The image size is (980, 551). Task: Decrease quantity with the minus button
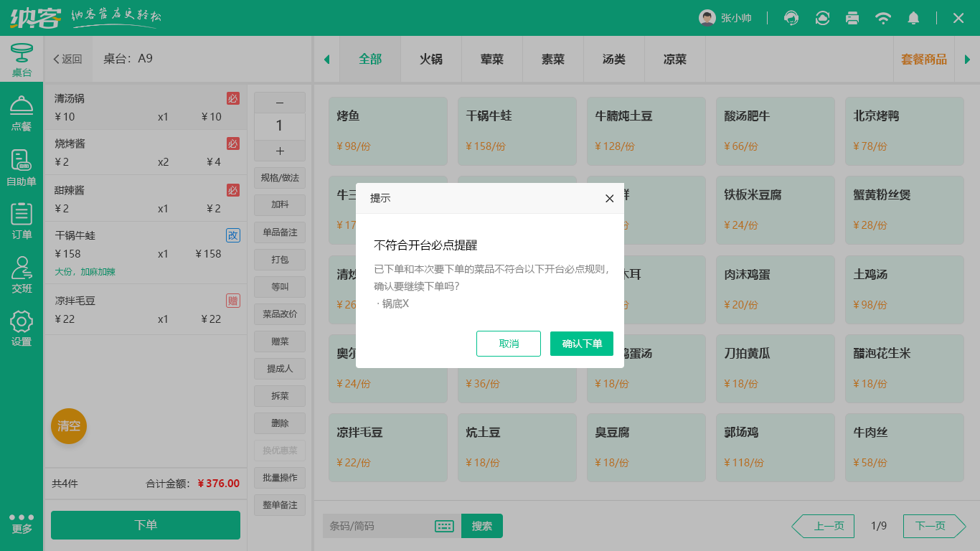click(280, 102)
